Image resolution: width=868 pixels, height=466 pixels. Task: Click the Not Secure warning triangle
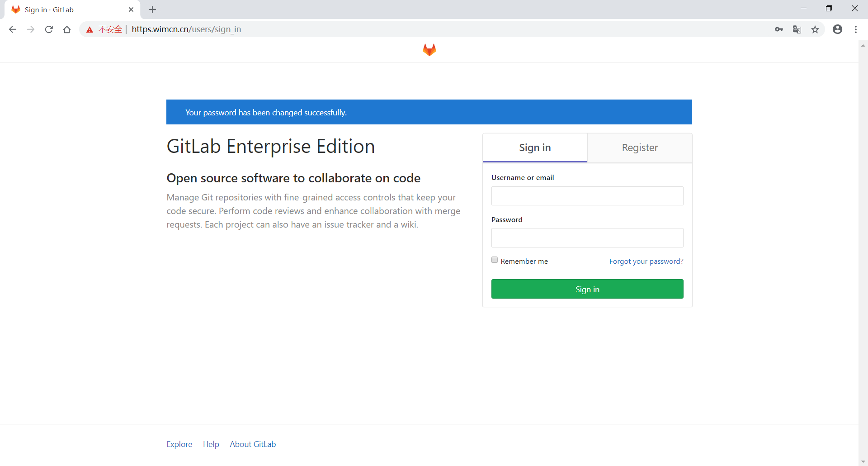click(x=89, y=29)
